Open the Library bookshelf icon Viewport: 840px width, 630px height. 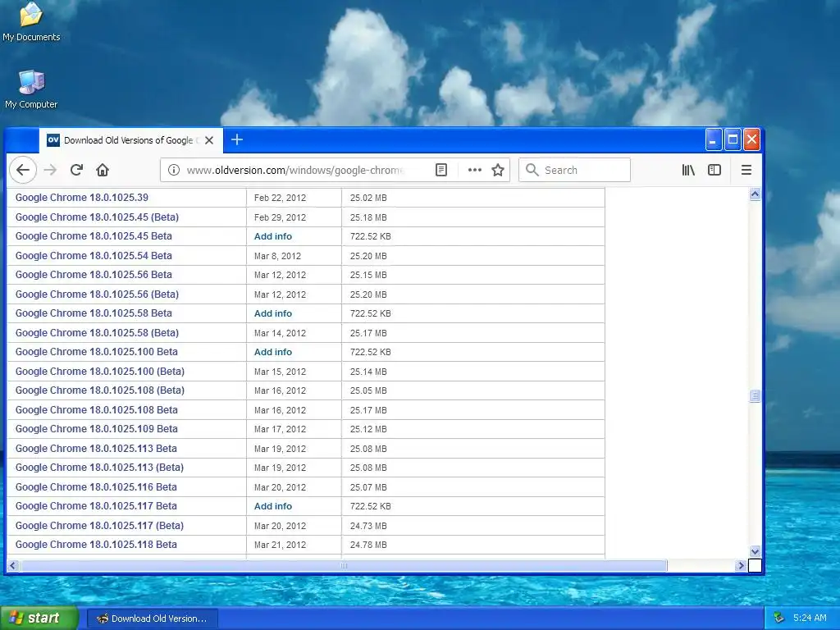coord(688,170)
